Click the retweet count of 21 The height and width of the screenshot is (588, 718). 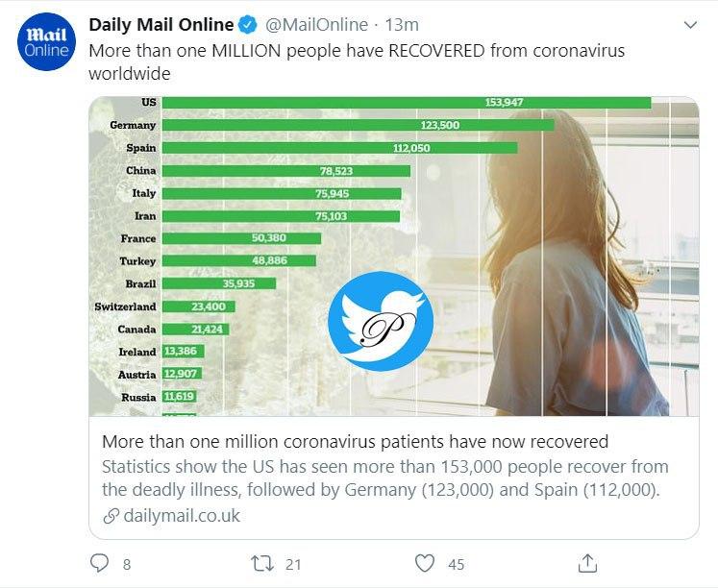294,564
